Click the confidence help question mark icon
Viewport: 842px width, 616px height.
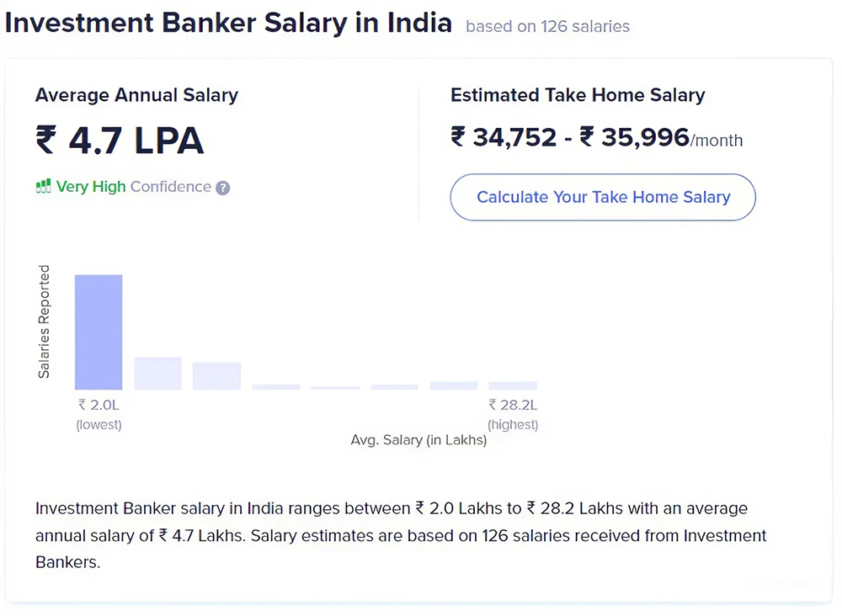coord(222,188)
